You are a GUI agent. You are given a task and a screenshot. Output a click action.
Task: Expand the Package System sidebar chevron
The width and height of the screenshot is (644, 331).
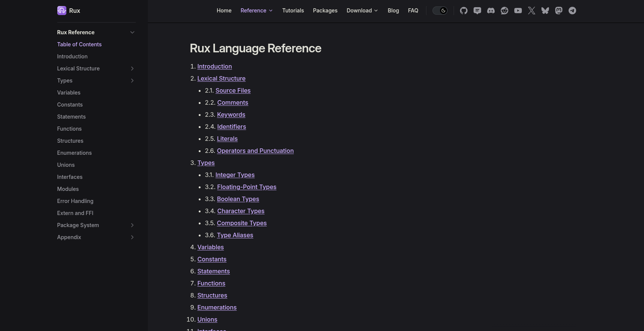[x=132, y=225]
